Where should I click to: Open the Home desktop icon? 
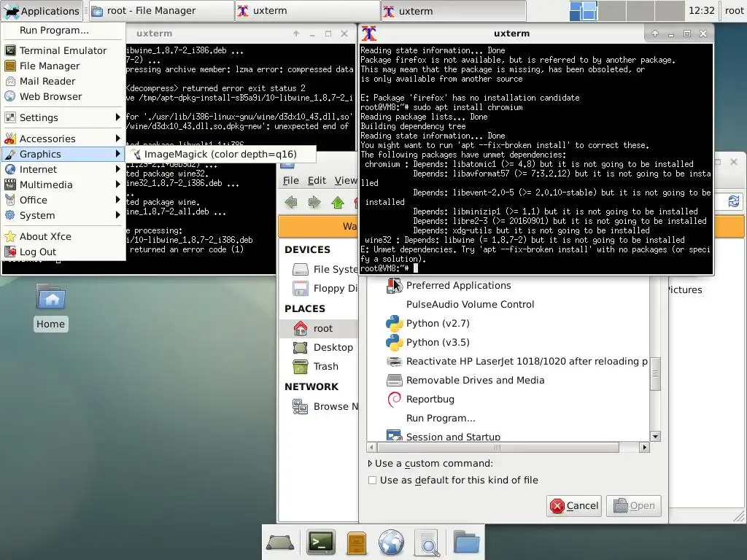pos(50,307)
